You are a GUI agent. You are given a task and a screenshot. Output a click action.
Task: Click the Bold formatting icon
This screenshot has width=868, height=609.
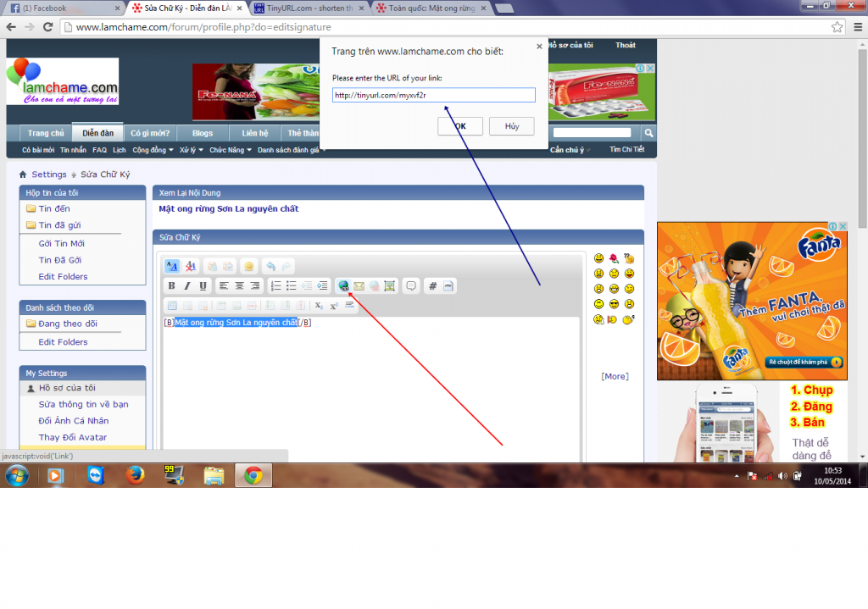[x=171, y=286]
